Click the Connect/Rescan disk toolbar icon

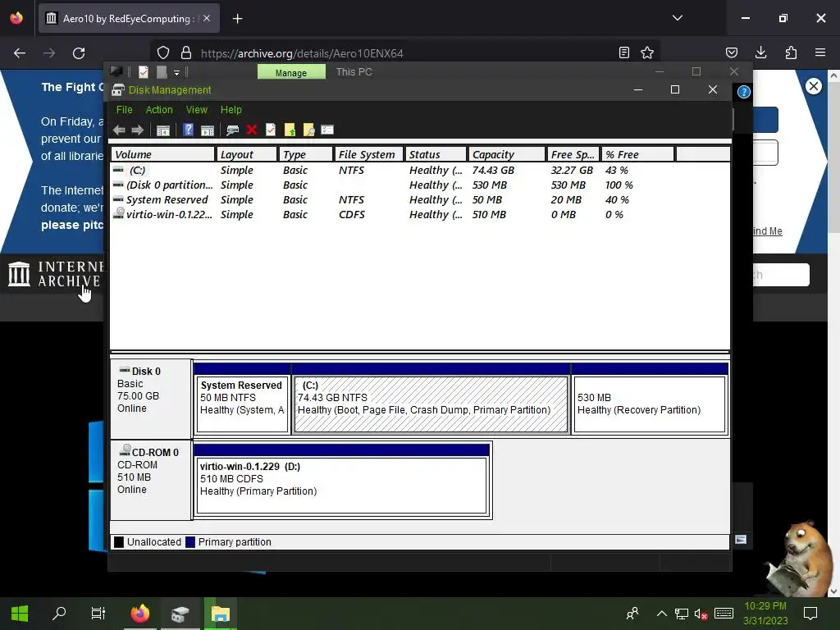tap(232, 130)
